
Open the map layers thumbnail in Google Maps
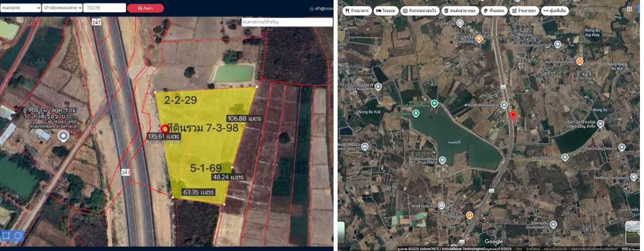click(341, 232)
